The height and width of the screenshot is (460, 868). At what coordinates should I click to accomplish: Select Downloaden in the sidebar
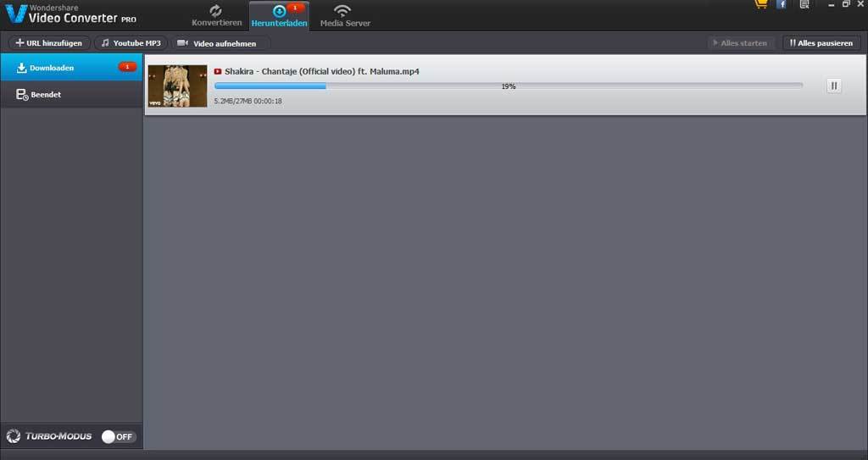click(x=71, y=68)
